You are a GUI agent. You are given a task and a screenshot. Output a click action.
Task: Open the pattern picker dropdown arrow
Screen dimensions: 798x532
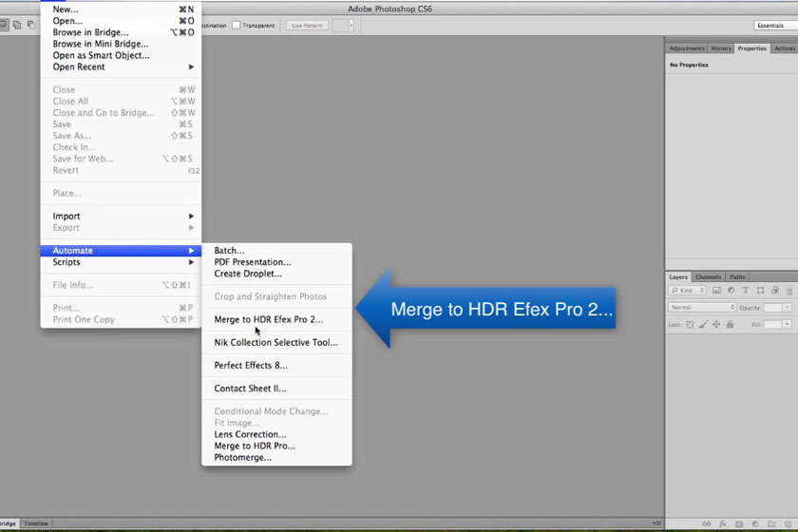(x=351, y=26)
